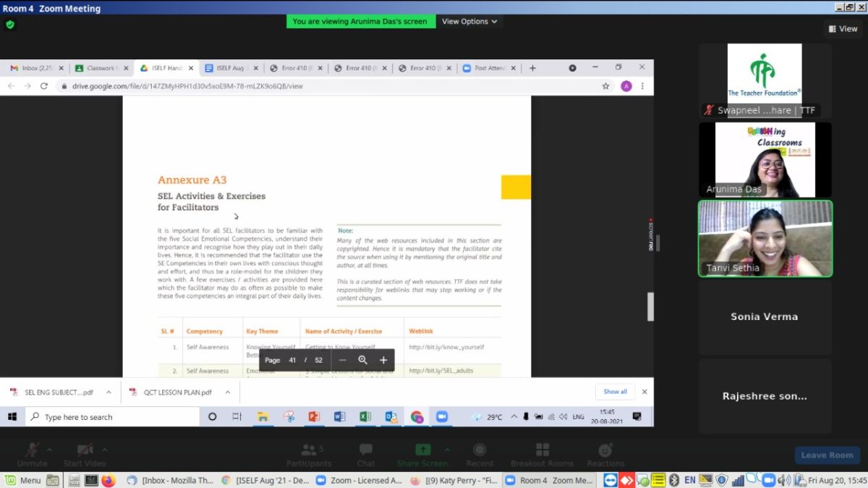
Task: Toggle meeting recording with Record
Action: pos(479,455)
